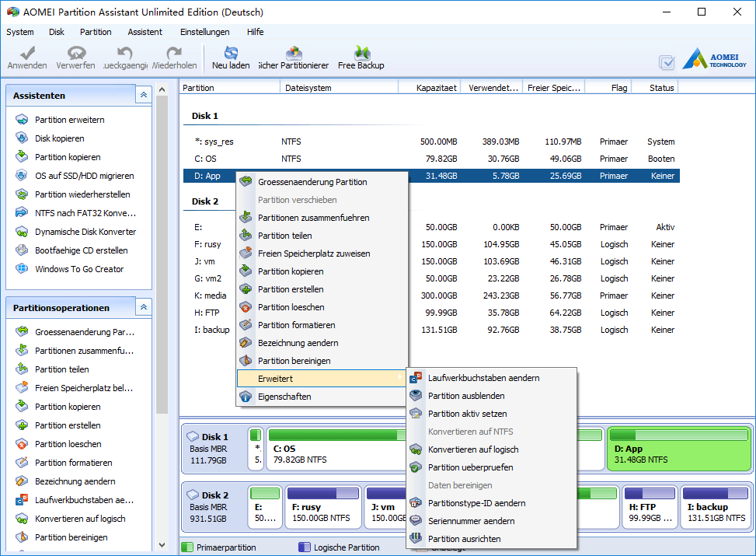The image size is (756, 556).
Task: Open the System menu
Action: pos(20,32)
